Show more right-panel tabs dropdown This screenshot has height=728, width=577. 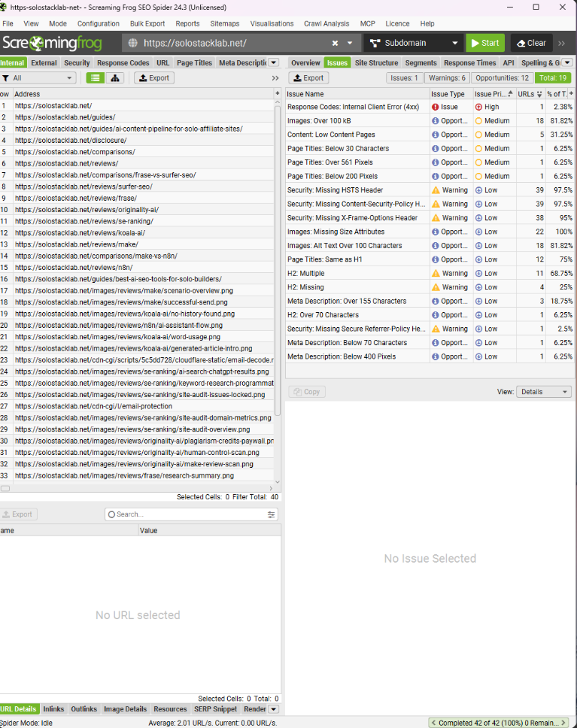(567, 62)
